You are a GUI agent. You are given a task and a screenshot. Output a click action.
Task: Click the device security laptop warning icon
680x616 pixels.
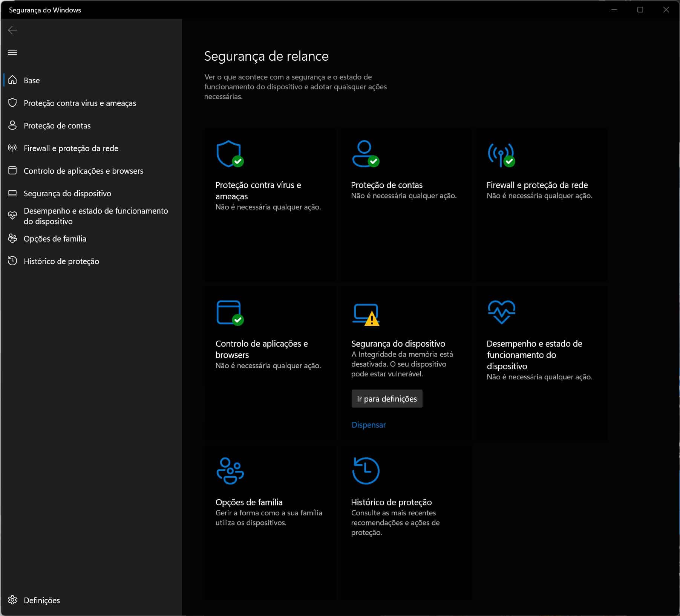coord(366,314)
